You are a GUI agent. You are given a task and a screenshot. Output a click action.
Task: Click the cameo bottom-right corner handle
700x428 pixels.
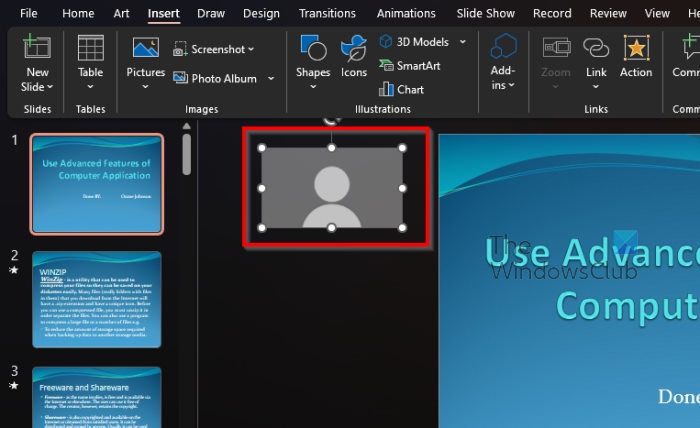402,228
